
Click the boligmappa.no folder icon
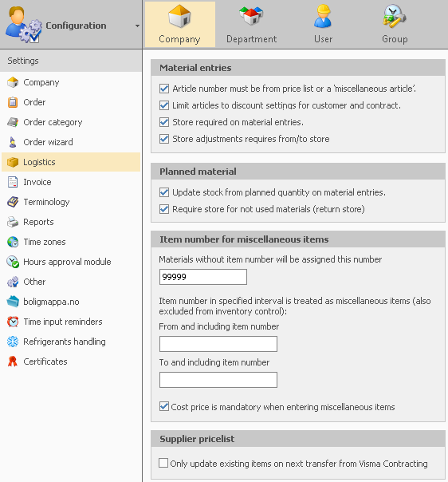13,302
